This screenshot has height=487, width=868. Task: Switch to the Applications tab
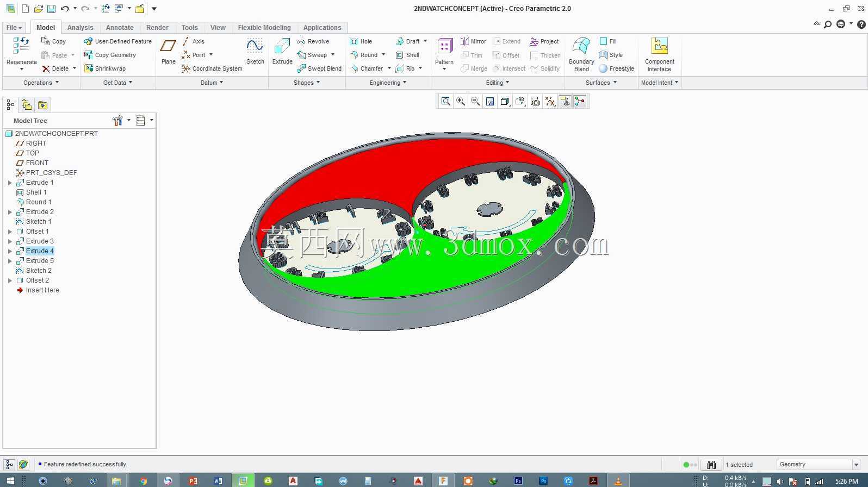tap(322, 28)
